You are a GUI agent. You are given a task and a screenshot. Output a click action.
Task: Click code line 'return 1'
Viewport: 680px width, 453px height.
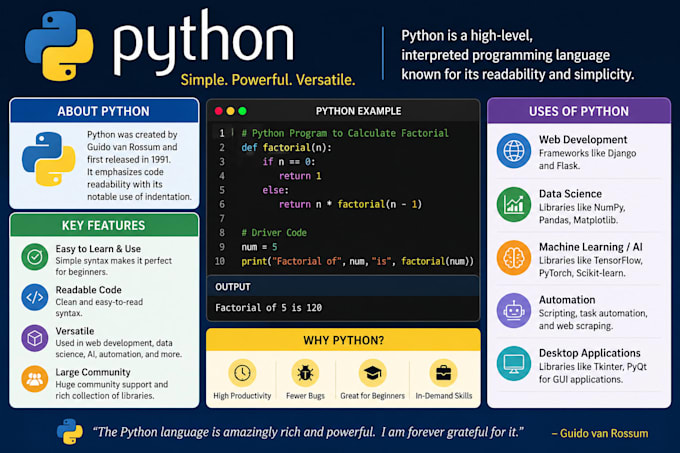[x=300, y=176]
